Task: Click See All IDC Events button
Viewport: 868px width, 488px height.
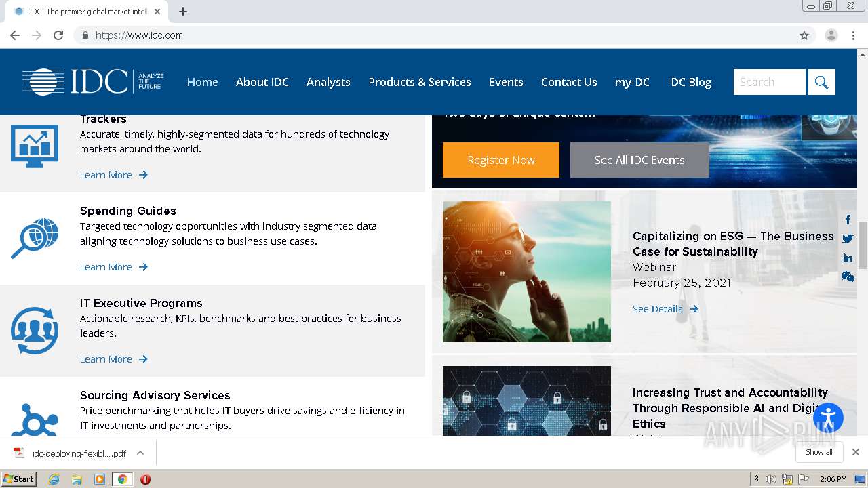Action: click(639, 160)
